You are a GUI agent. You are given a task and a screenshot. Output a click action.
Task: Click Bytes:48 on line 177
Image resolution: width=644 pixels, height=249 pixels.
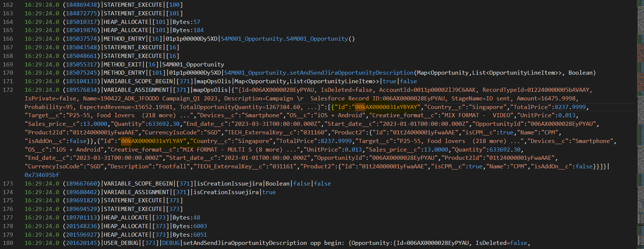click(x=186, y=218)
